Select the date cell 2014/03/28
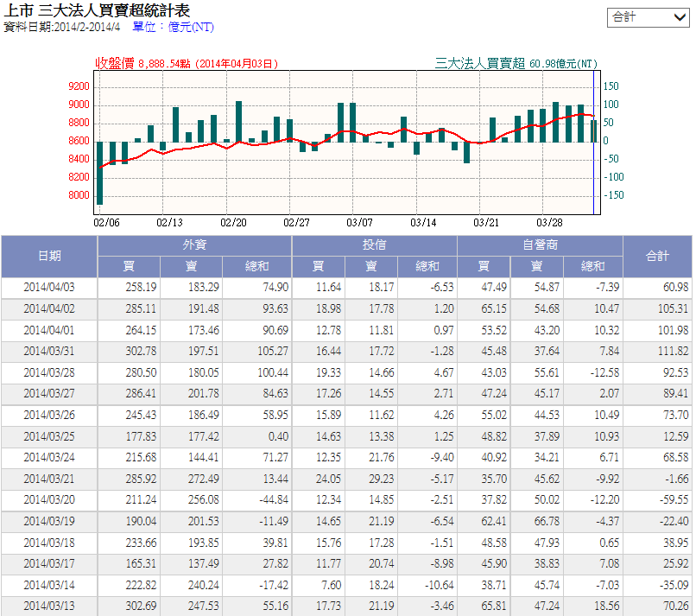 point(49,372)
